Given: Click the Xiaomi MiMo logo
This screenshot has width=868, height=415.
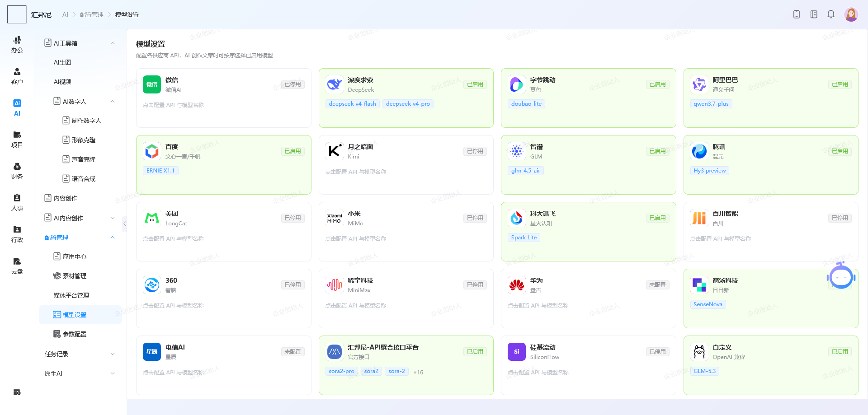Looking at the screenshot, I should [335, 218].
